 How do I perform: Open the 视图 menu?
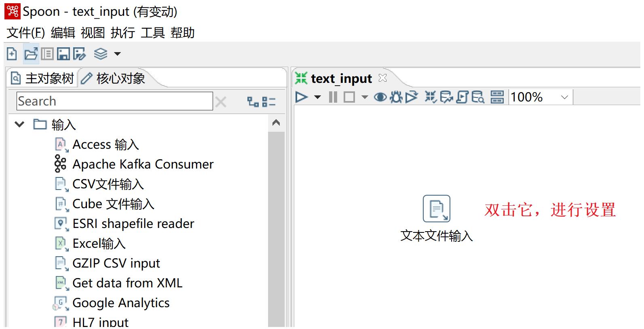pos(93,33)
